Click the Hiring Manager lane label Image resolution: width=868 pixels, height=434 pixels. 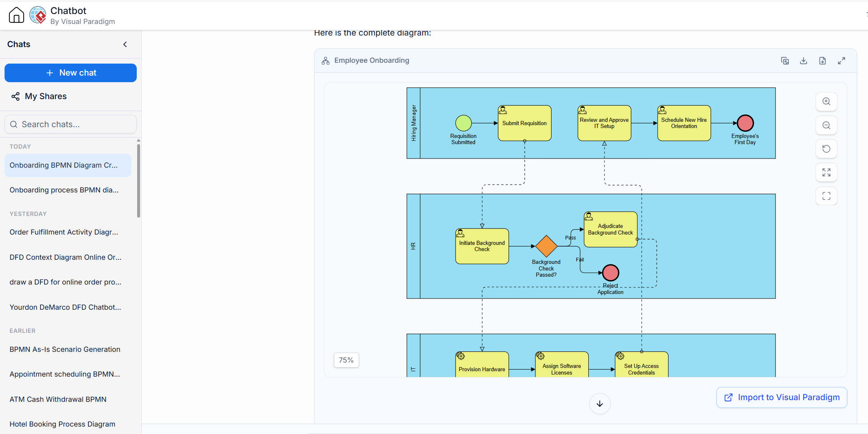click(x=414, y=123)
